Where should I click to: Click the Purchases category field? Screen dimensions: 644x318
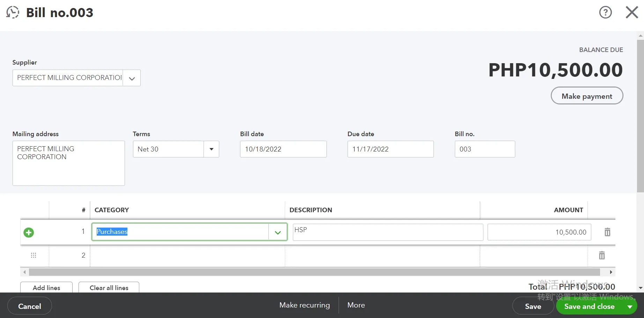click(x=180, y=232)
